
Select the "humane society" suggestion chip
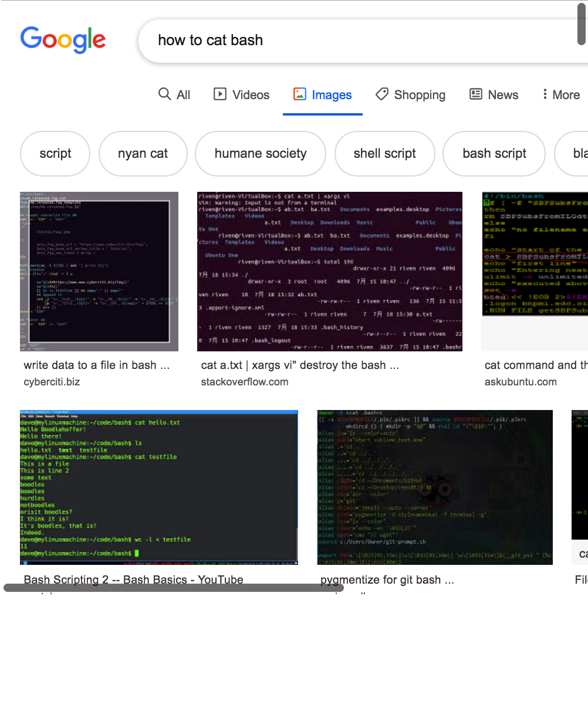pyautogui.click(x=261, y=154)
